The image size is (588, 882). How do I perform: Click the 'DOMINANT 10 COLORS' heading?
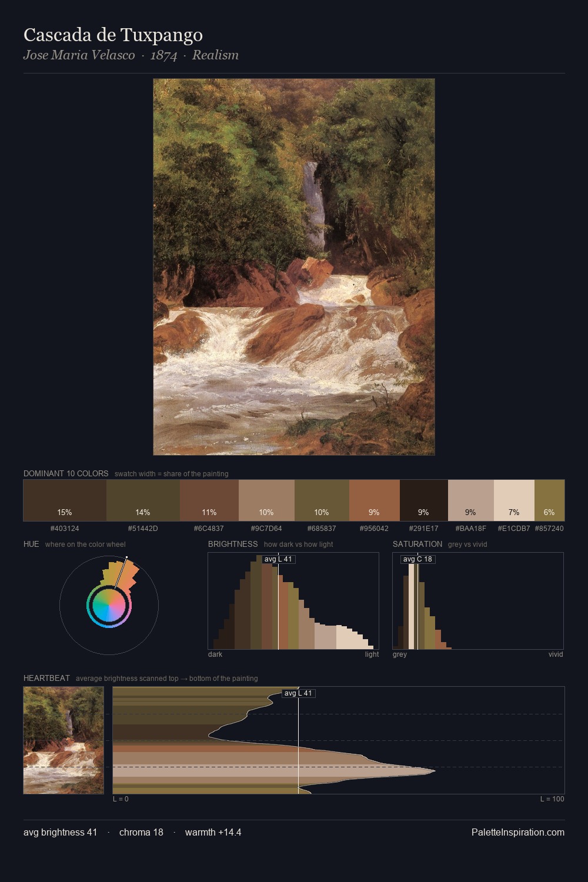coord(66,473)
